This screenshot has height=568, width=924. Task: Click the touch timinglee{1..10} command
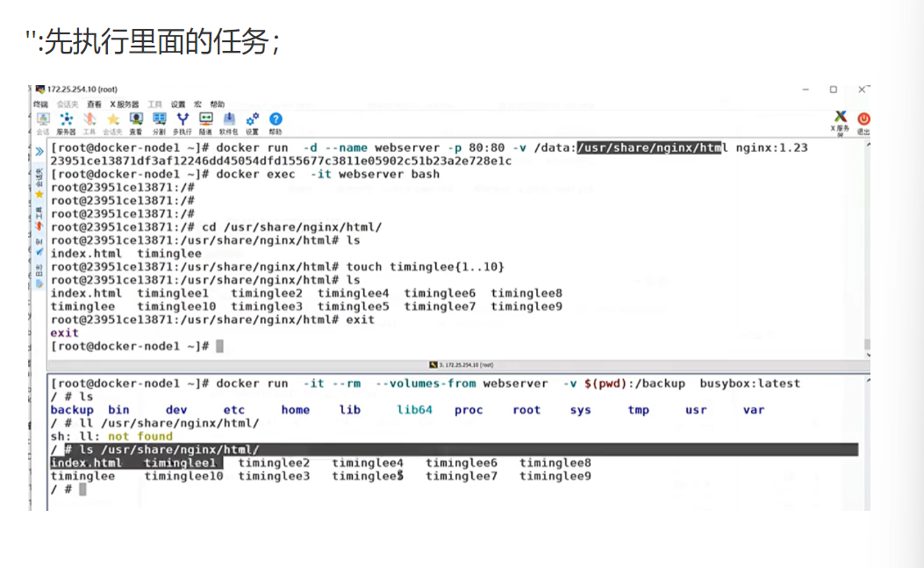point(425,267)
